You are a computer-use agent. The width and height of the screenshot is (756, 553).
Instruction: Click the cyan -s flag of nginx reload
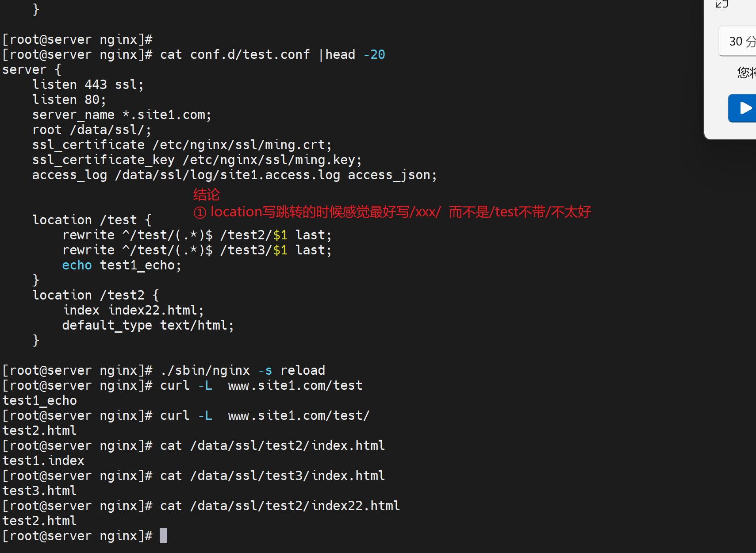click(x=265, y=370)
